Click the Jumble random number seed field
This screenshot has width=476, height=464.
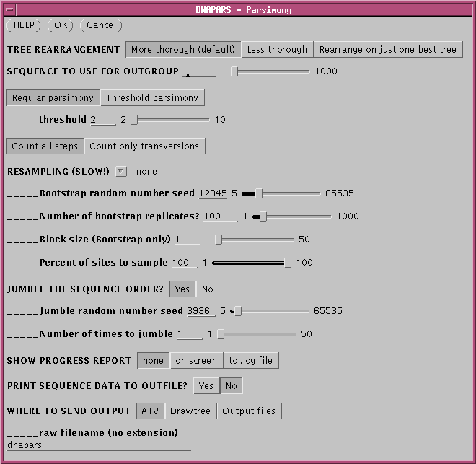point(201,311)
